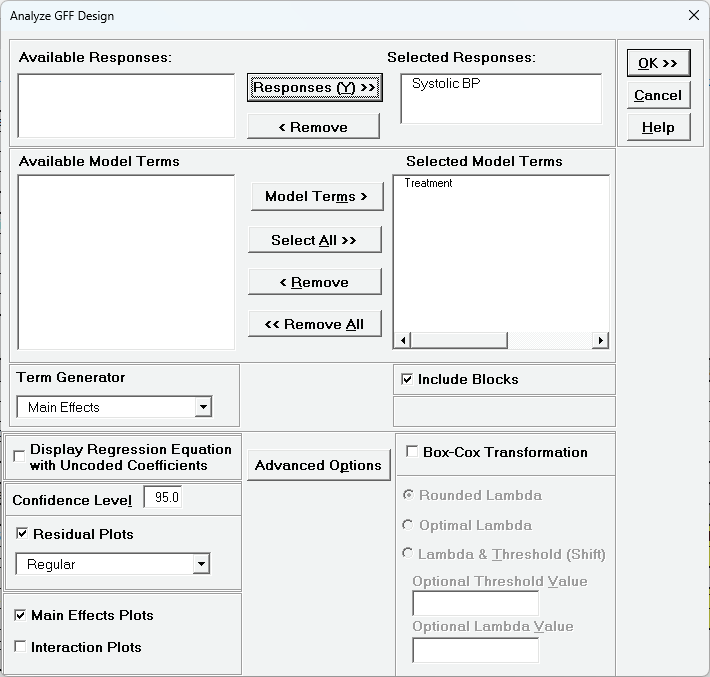This screenshot has width=710, height=677.
Task: Select Systolic BP in Selected Responses
Action: [x=446, y=84]
